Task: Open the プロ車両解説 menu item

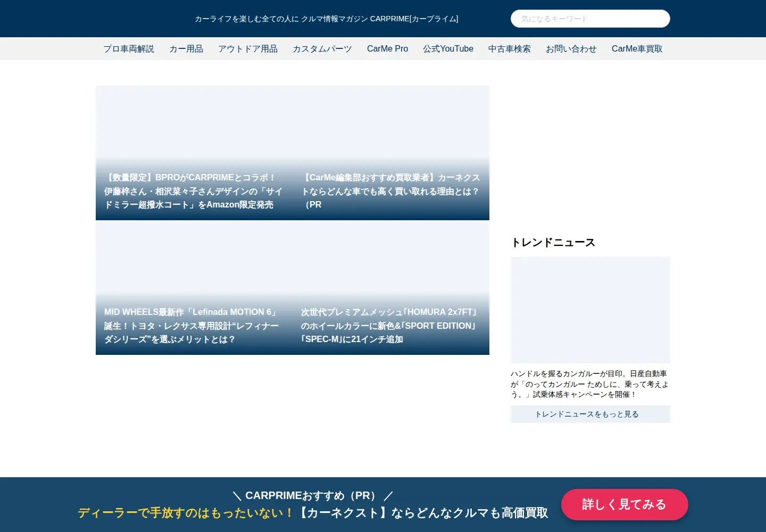Action: coord(129,49)
